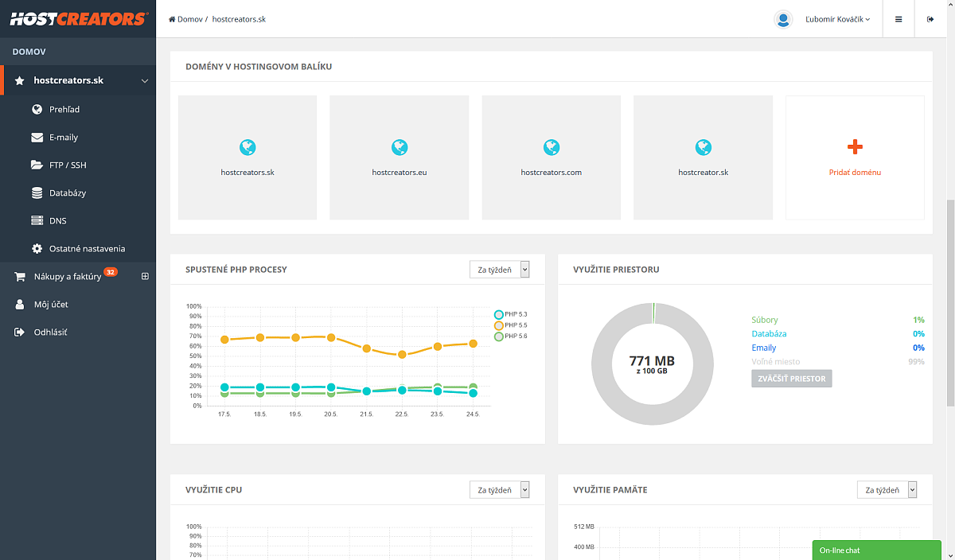
Task: Click the envelope icon for E-maily
Action: point(37,137)
